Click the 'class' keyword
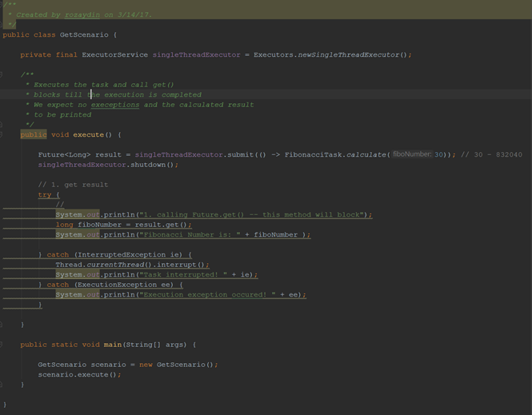 (45, 34)
